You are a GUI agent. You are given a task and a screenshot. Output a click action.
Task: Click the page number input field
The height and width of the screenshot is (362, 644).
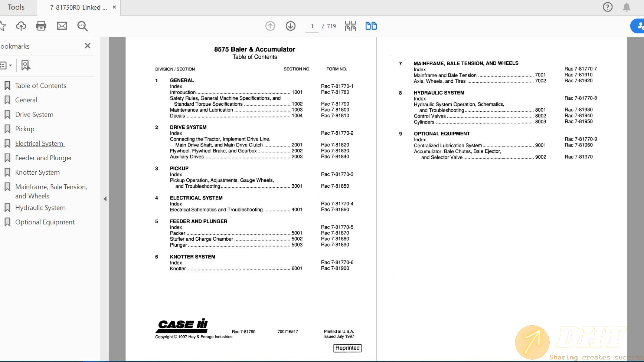tap(311, 26)
